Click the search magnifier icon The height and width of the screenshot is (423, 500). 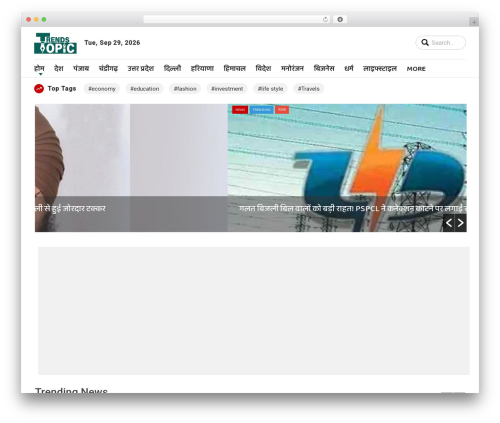(x=425, y=43)
